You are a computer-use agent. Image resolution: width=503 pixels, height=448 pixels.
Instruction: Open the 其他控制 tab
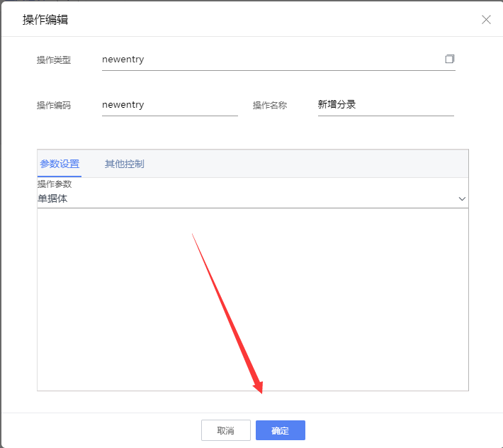(x=125, y=164)
